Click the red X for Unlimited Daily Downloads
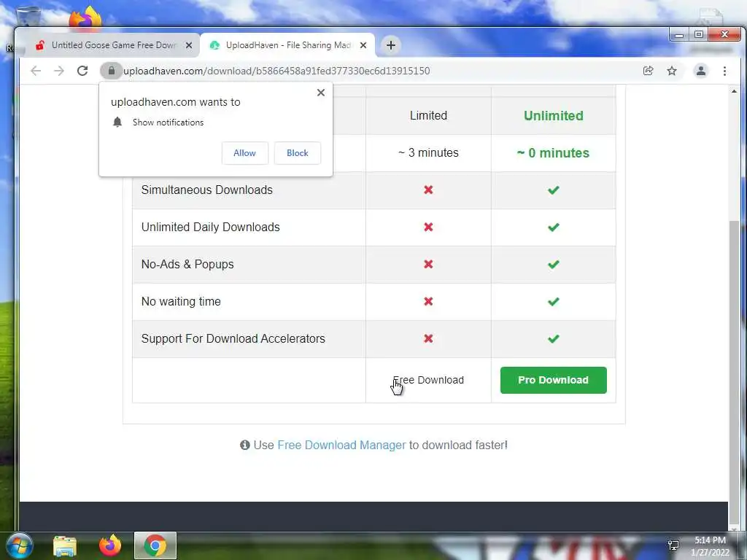747x560 pixels. click(428, 227)
